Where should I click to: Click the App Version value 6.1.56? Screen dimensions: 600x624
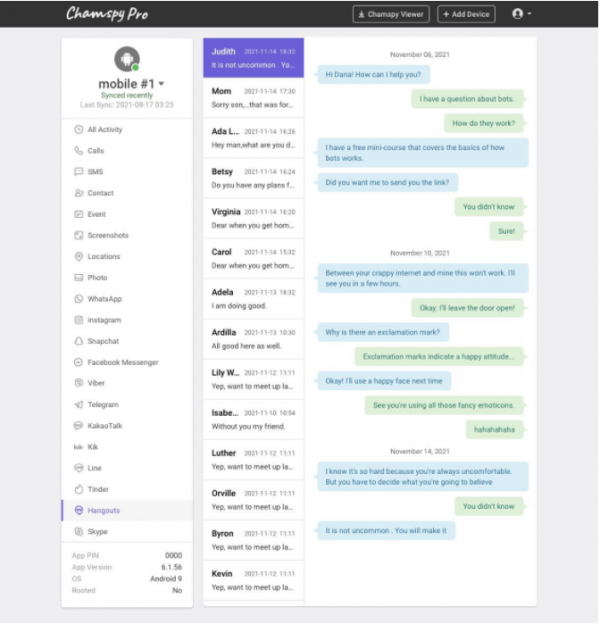171,567
